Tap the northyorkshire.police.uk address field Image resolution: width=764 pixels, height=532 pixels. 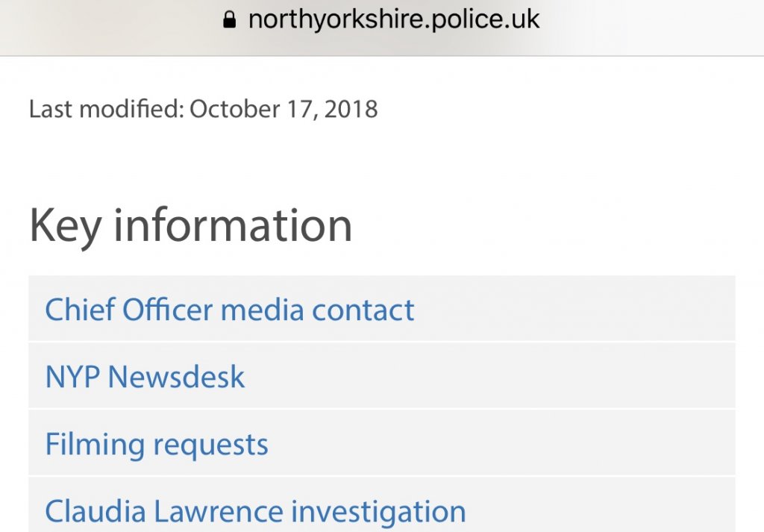[x=393, y=20]
